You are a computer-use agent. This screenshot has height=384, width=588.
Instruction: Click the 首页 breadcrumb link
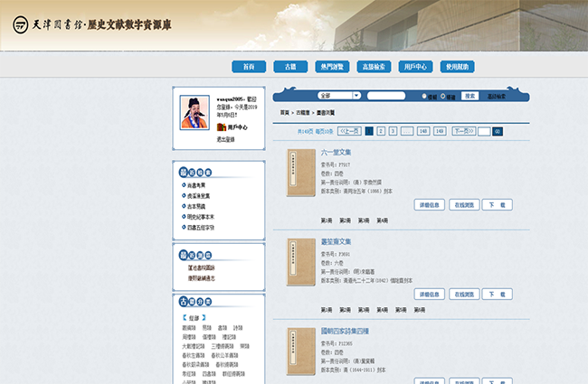pyautogui.click(x=285, y=112)
